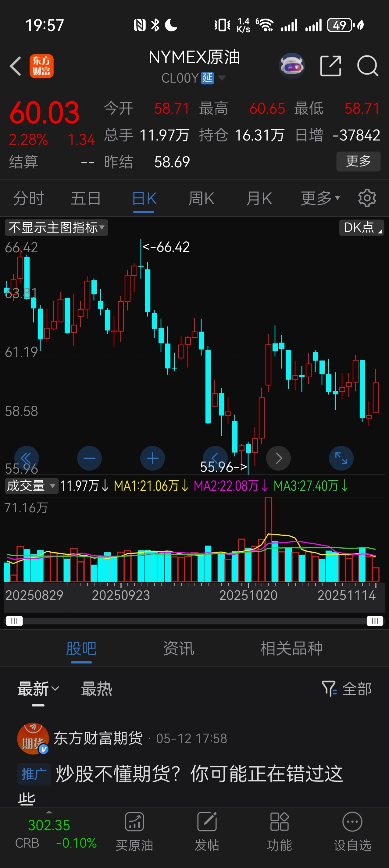The height and width of the screenshot is (868, 389).
Task: Open the 相关品种 tab
Action: click(291, 648)
